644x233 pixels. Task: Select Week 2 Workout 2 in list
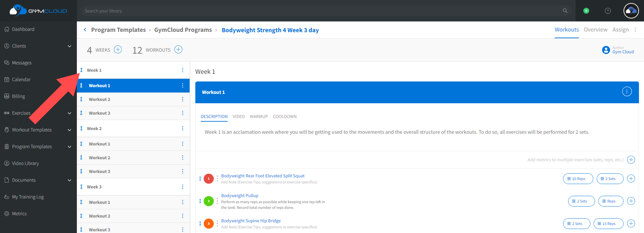100,158
